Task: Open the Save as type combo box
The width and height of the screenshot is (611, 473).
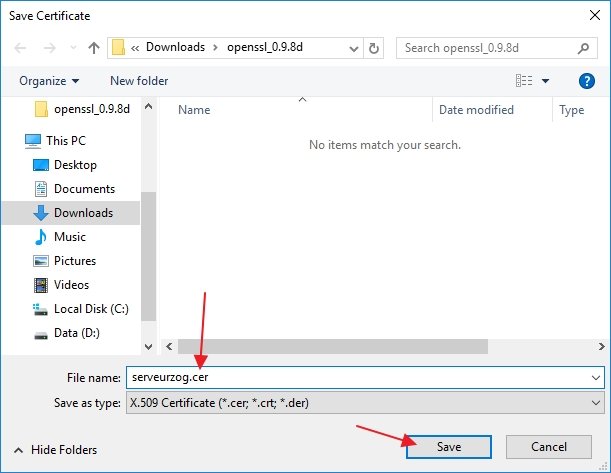Action: click(365, 402)
